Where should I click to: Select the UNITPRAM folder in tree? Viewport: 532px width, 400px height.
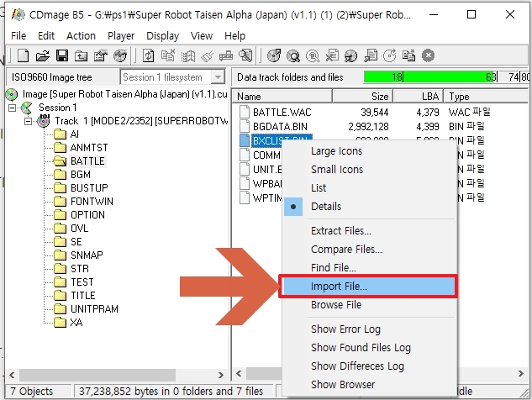[94, 308]
